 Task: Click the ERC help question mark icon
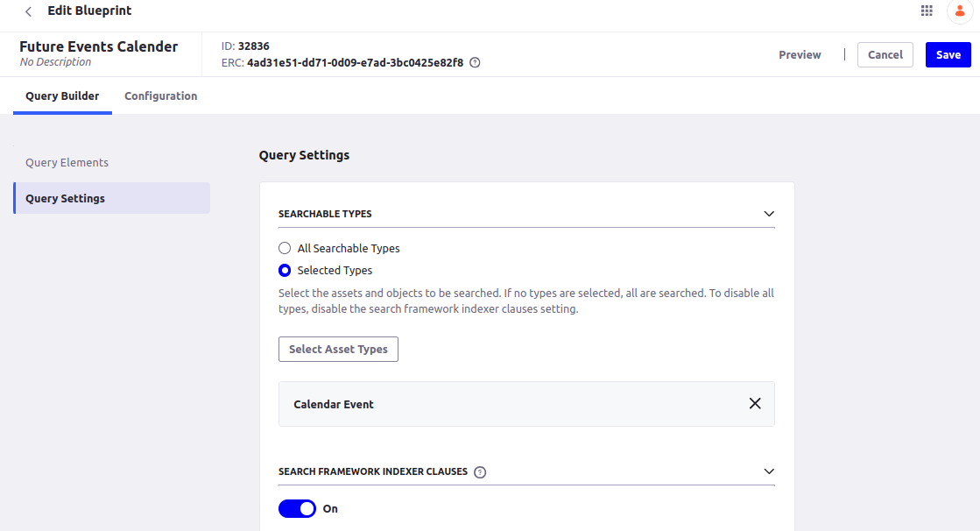click(475, 62)
